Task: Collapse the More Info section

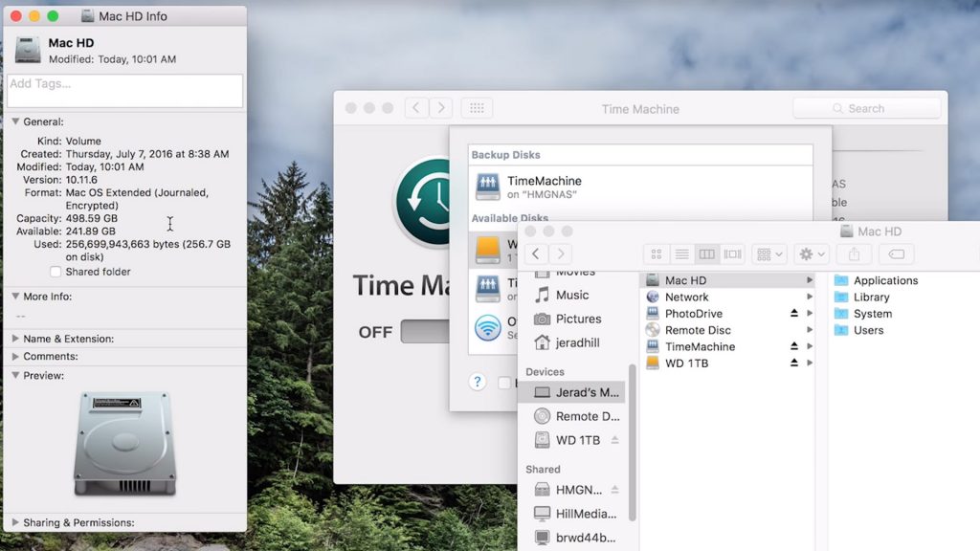Action: point(15,297)
